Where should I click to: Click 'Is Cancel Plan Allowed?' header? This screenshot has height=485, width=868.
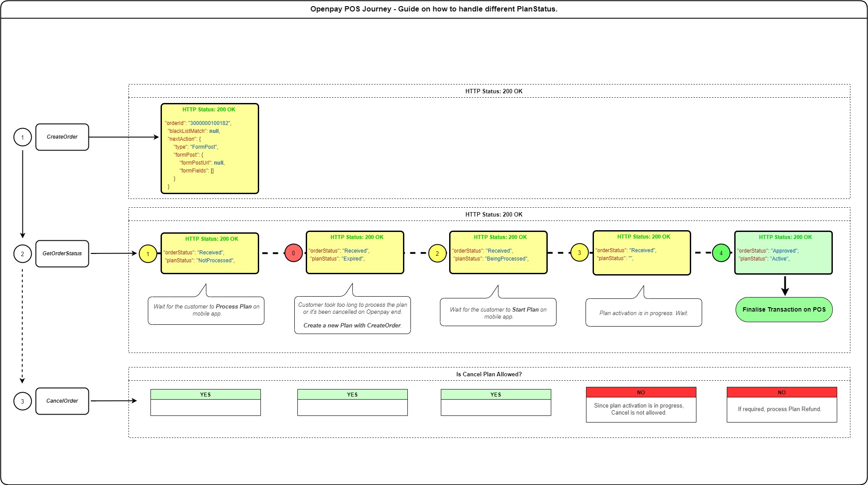coord(489,374)
